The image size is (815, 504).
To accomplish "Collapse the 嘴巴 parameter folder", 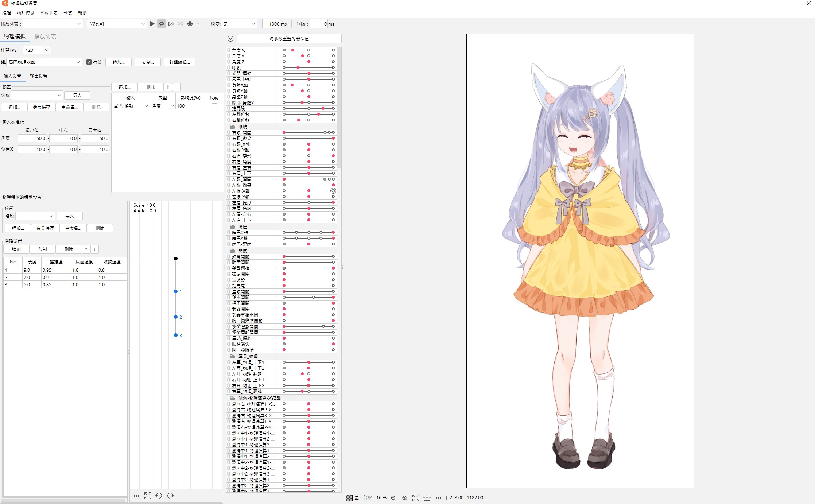I will [x=232, y=226].
